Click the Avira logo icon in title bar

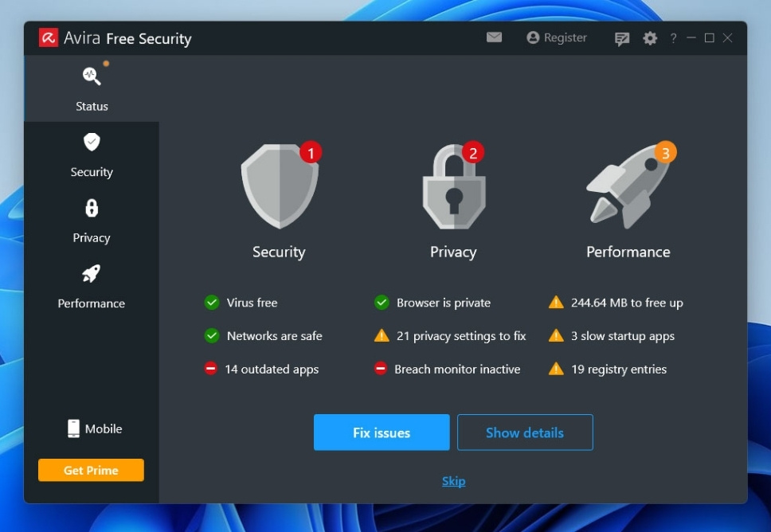tap(49, 37)
